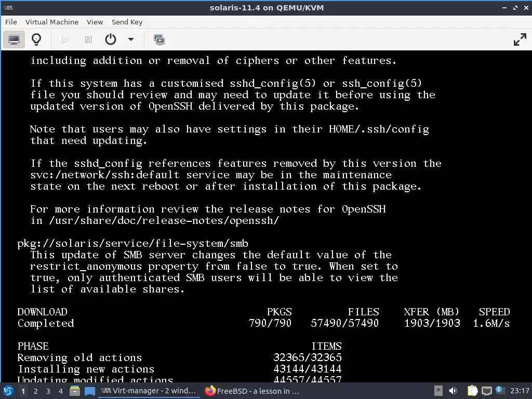The height and width of the screenshot is (399, 532).
Task: Click the svc:/network/ssh:default service text
Action: (105, 175)
